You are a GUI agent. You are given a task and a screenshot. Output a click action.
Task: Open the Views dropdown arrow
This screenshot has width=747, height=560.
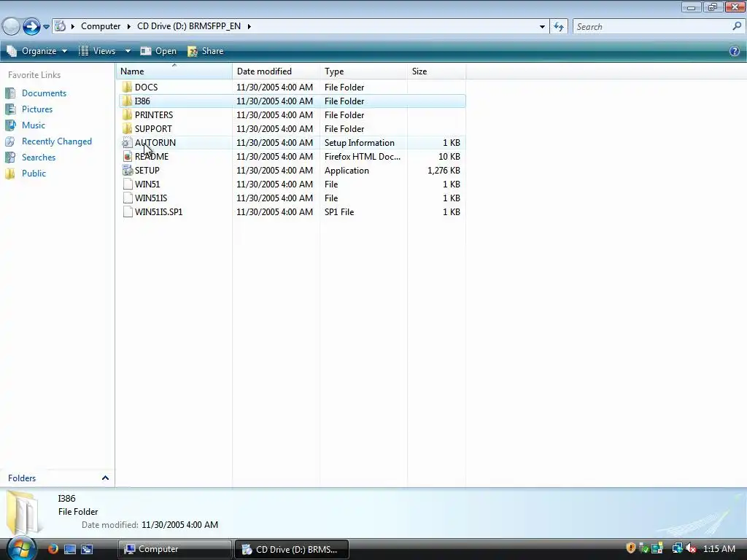coord(128,51)
